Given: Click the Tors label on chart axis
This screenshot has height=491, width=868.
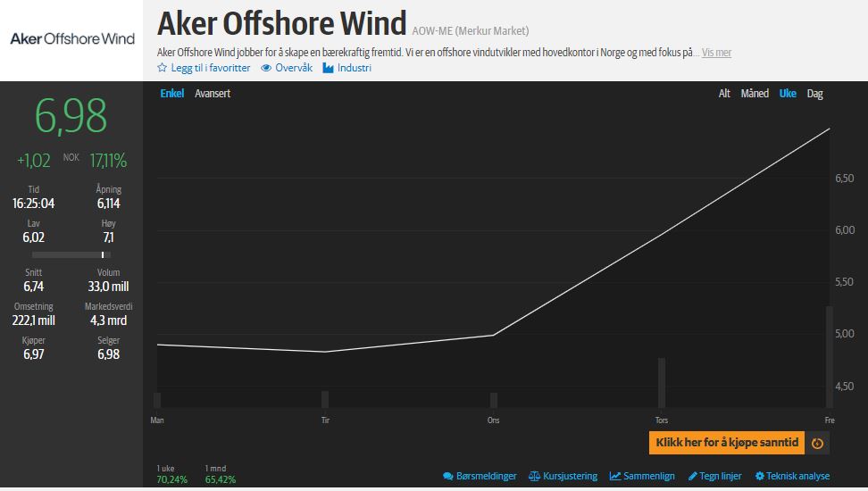Looking at the screenshot, I should point(662,420).
